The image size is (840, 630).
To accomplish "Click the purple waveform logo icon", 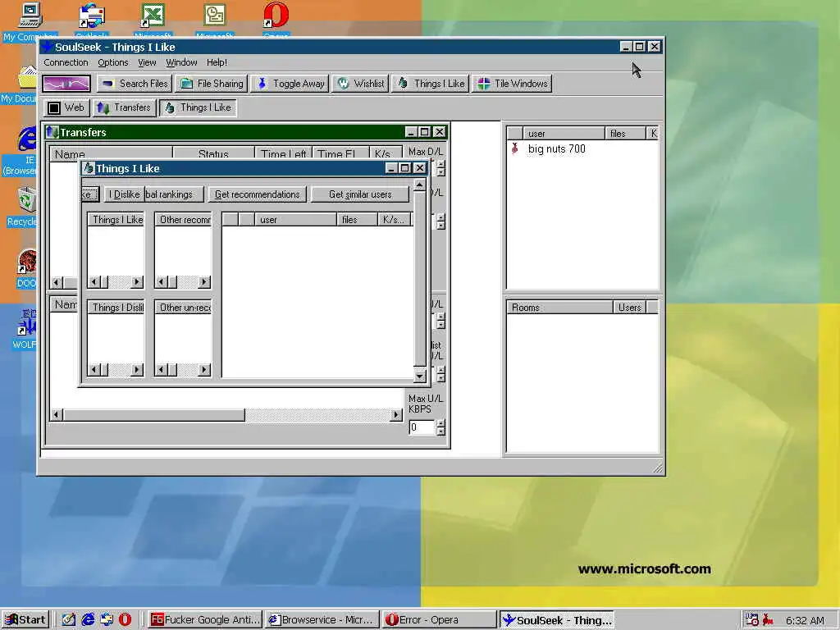I will pos(66,84).
